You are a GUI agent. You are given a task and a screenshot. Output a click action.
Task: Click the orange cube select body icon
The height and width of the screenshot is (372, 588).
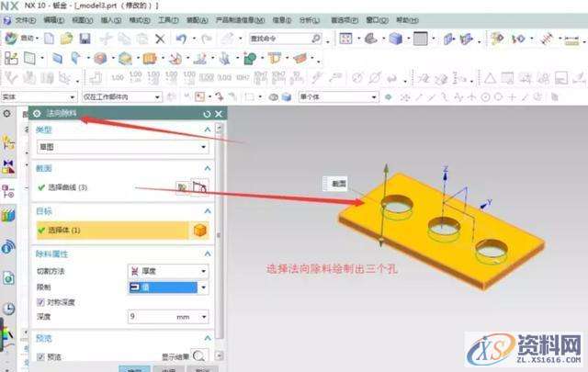coord(200,231)
